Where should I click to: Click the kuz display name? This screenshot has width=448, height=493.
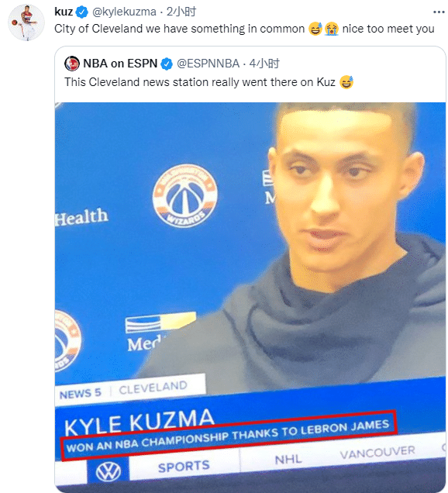tap(64, 12)
